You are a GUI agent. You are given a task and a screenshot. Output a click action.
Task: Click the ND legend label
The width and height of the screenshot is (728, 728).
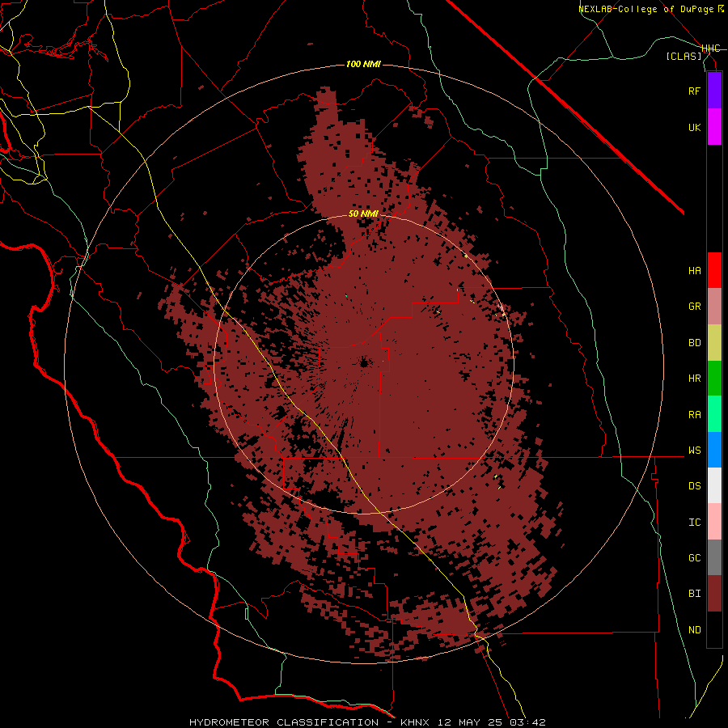point(694,630)
